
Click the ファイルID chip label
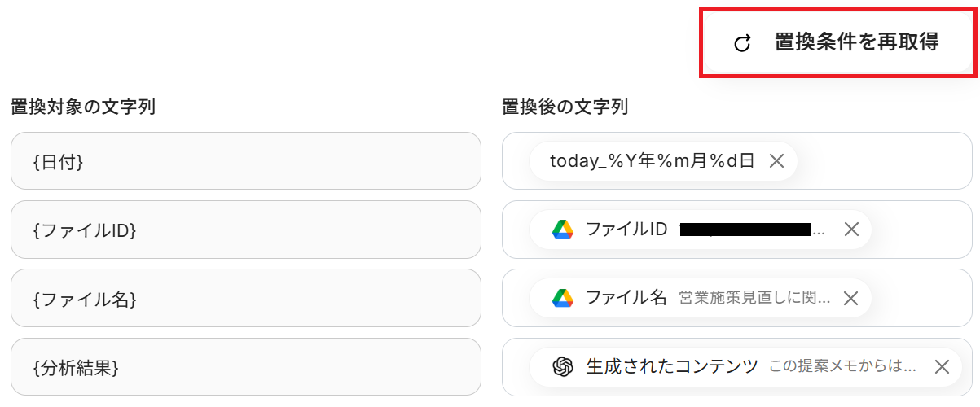pyautogui.click(x=626, y=230)
